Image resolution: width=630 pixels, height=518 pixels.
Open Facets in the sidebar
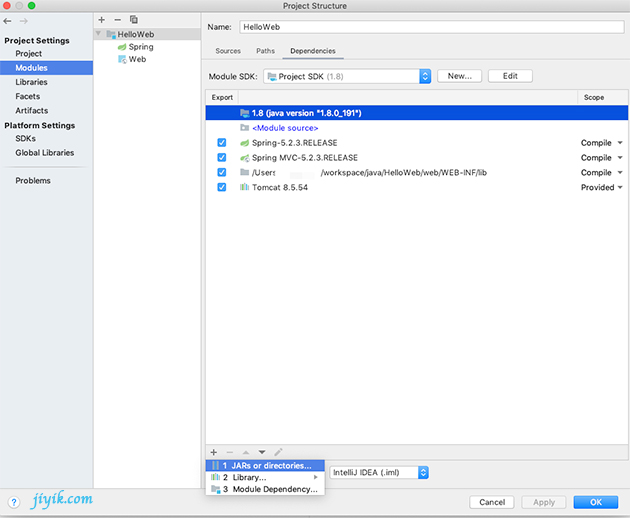[28, 96]
